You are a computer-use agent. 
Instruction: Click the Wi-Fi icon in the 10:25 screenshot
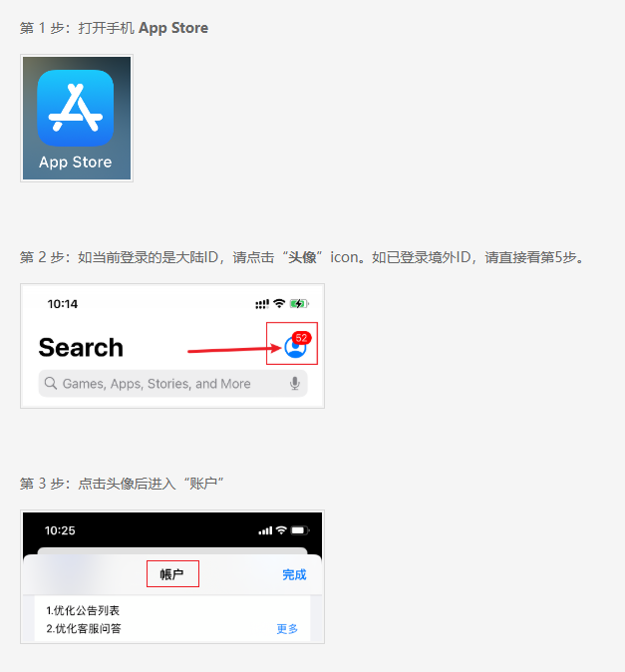pos(281,530)
